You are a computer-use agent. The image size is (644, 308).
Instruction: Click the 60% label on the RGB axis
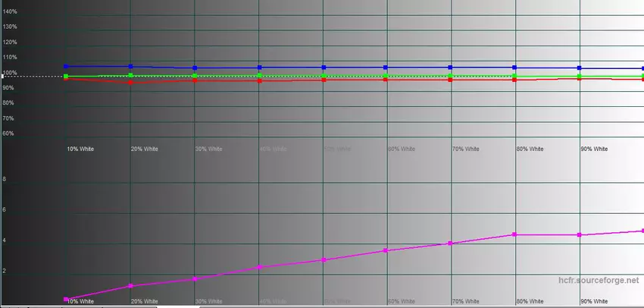8,134
